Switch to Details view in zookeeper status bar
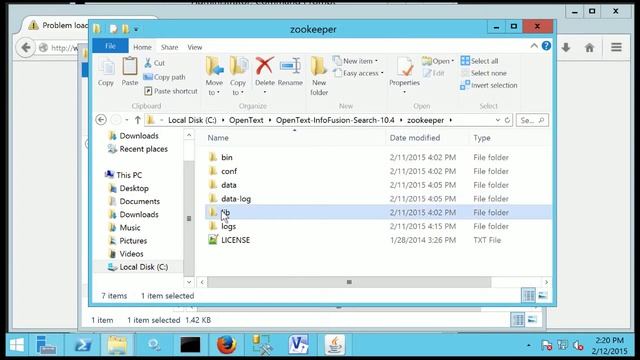 click(529, 295)
